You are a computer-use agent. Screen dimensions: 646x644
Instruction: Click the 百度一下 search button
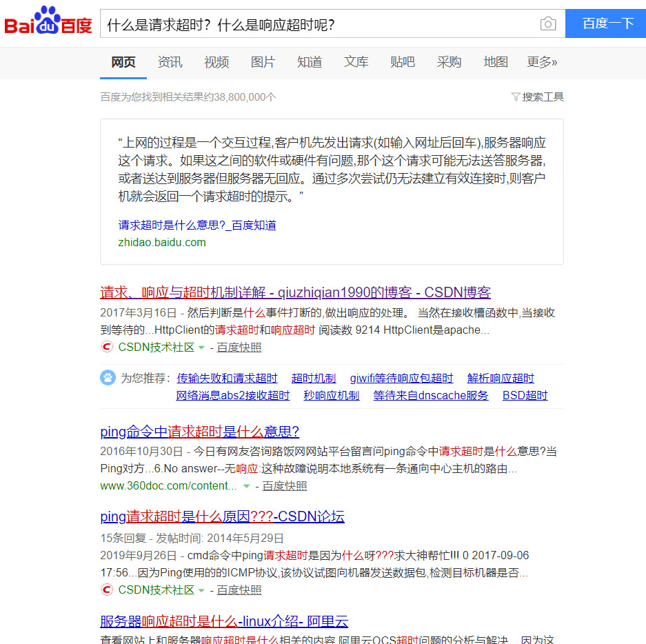pos(605,23)
